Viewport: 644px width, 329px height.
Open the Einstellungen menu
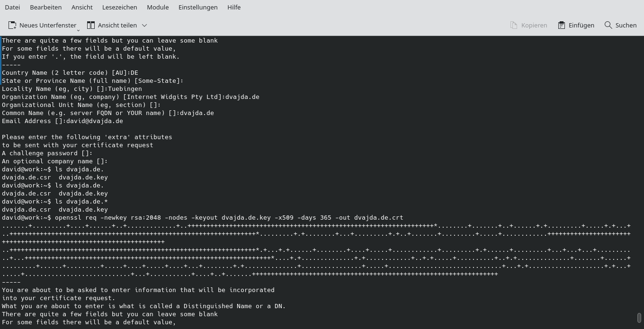click(198, 7)
